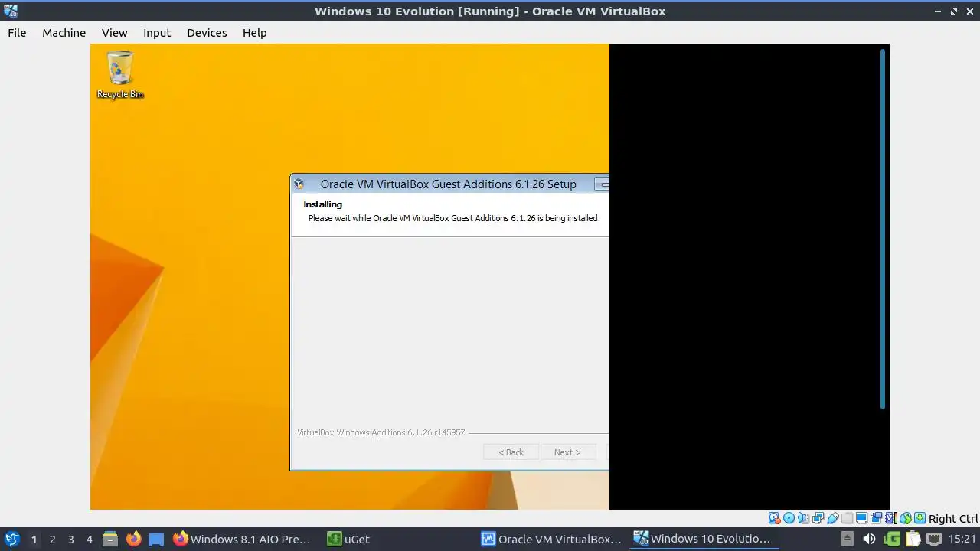Click the Right Ctrl host key label
980x551 pixels.
(953, 518)
